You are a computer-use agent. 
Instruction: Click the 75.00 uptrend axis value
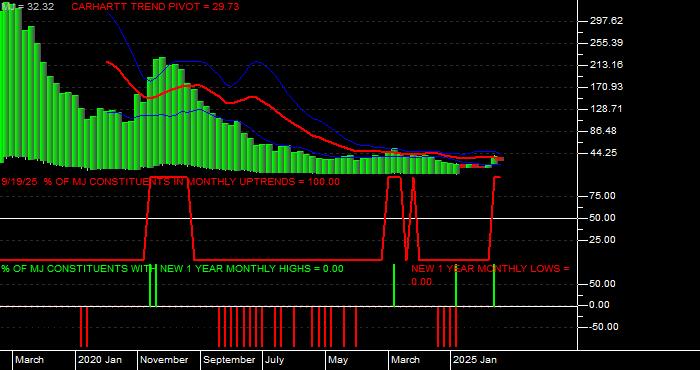604,196
